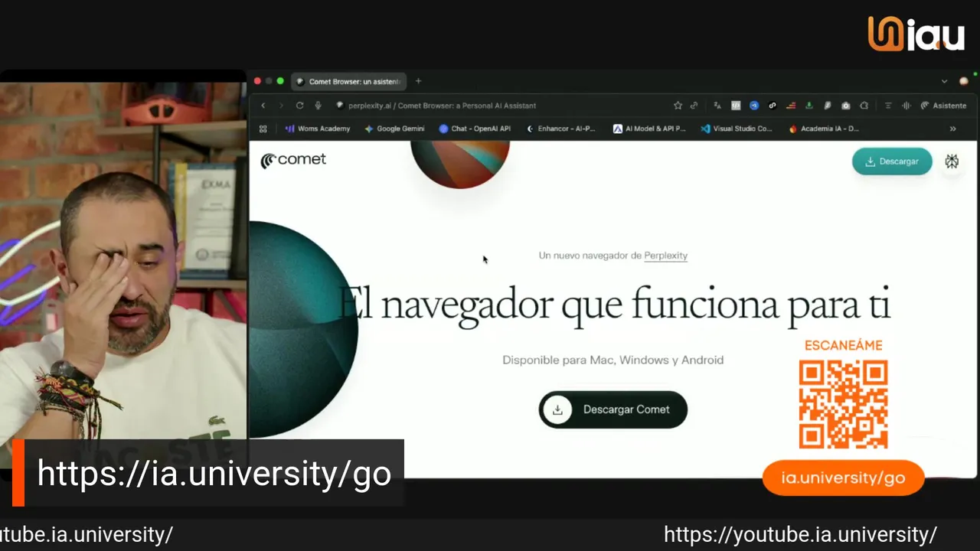Click the copy link icon beside the star
The height and width of the screenshot is (551, 980).
[x=694, y=106]
